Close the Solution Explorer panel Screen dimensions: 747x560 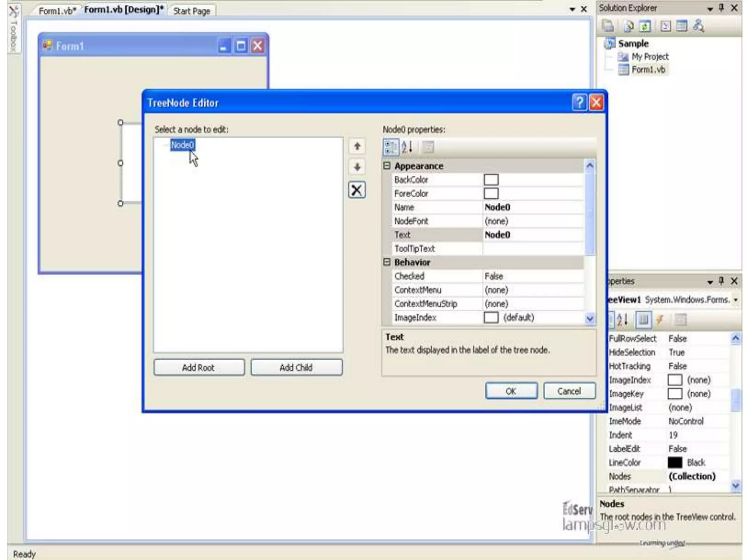pyautogui.click(x=735, y=8)
